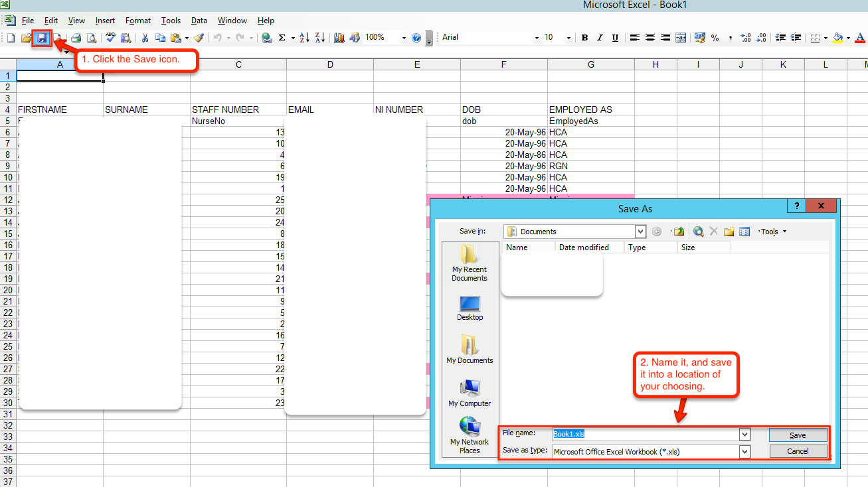
Task: Sort ascending with the A-Z icon
Action: click(304, 38)
